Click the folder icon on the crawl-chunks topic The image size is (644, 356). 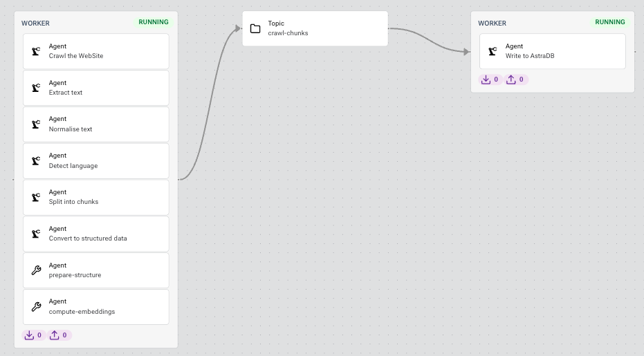(255, 28)
